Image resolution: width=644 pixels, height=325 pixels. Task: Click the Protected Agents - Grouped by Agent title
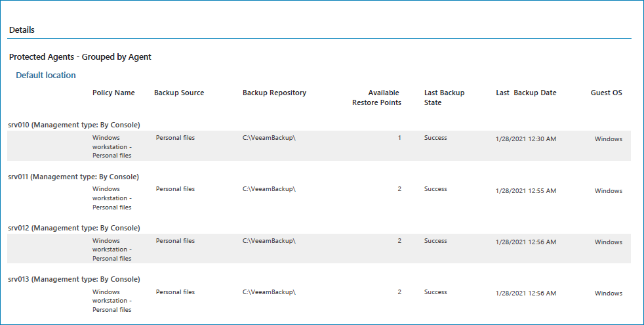coord(80,57)
